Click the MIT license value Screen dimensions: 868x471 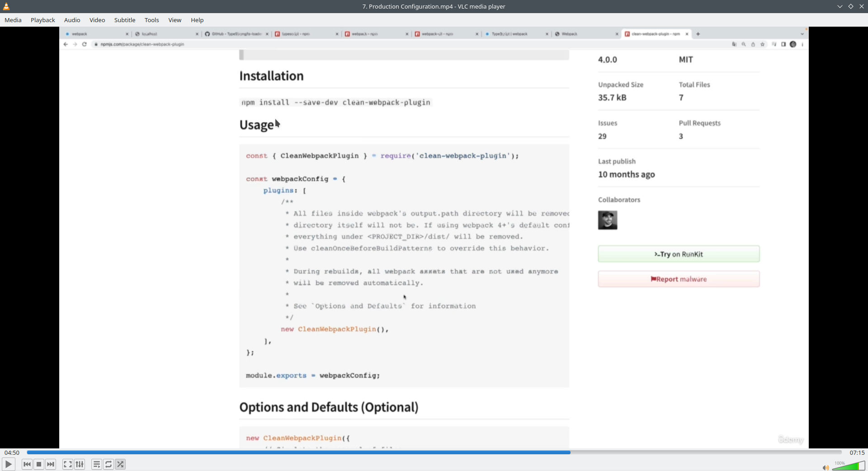[686, 60]
